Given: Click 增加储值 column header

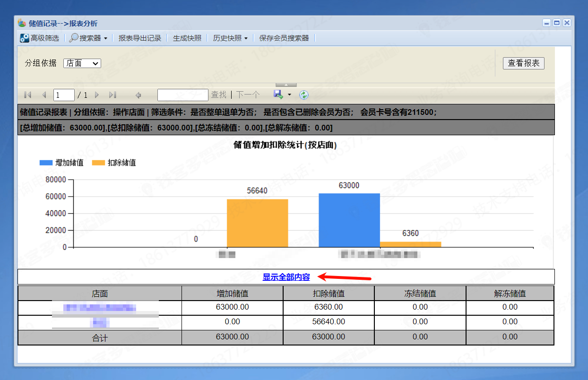Looking at the screenshot, I should (232, 294).
